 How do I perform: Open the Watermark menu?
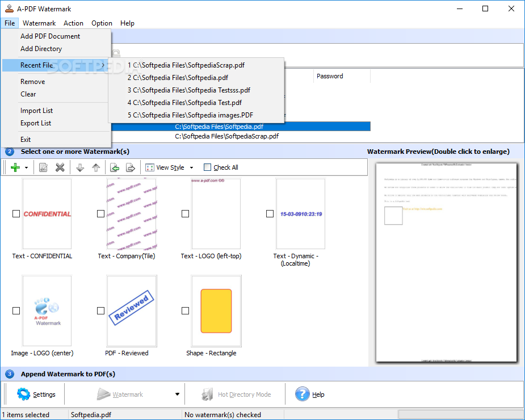pos(39,23)
